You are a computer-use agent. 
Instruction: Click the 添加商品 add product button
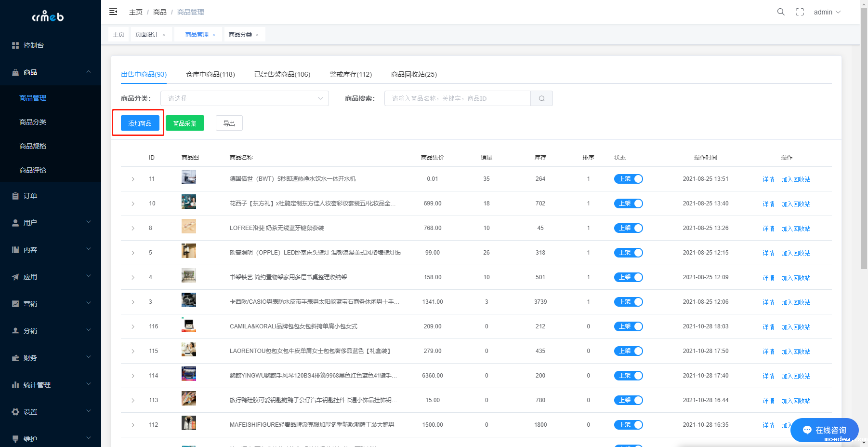pyautogui.click(x=140, y=123)
